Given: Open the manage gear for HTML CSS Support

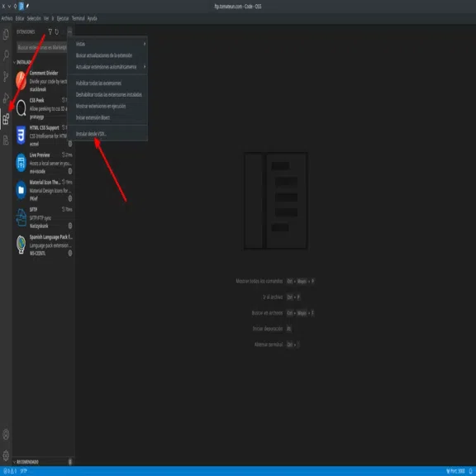Looking at the screenshot, I should point(70,144).
